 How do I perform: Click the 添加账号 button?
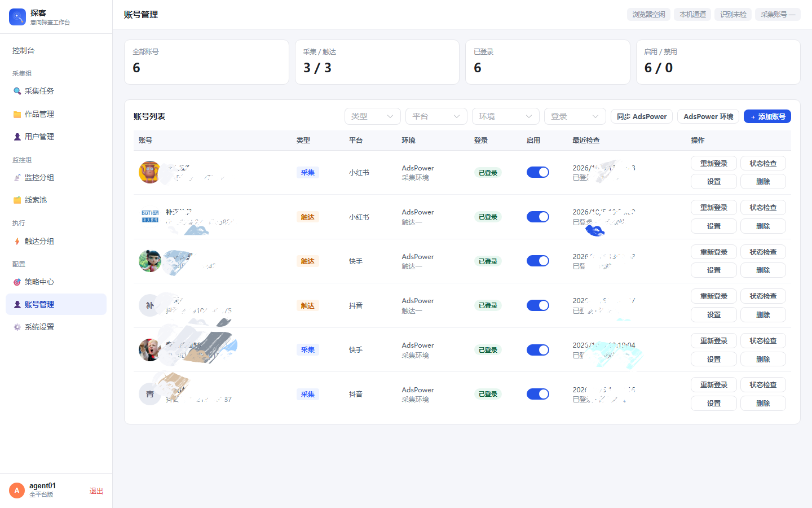767,116
